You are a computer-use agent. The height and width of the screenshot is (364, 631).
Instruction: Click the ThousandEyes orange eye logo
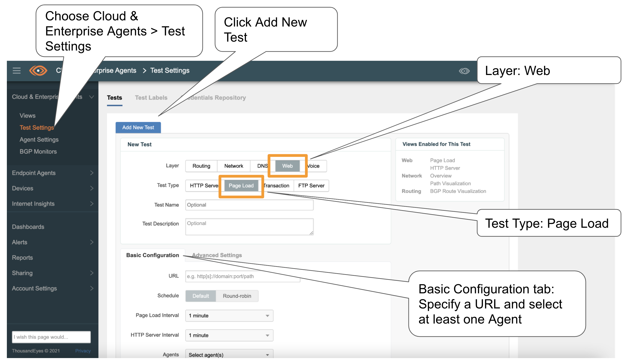tap(38, 71)
